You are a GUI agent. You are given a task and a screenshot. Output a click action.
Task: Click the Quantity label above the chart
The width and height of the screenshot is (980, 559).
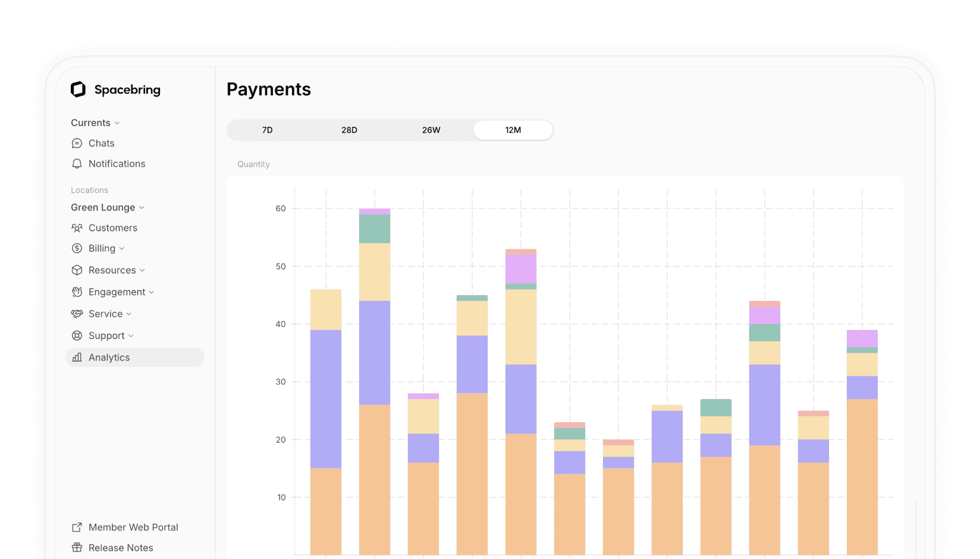(x=253, y=164)
